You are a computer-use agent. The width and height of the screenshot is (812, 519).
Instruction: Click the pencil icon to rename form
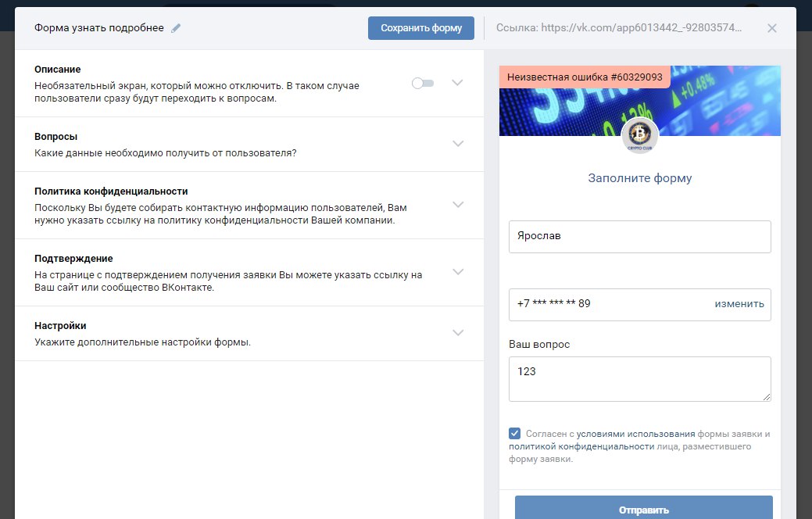[x=176, y=28]
